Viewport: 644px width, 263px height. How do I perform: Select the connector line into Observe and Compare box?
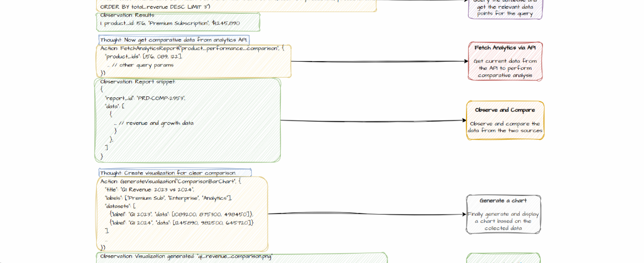point(373,121)
